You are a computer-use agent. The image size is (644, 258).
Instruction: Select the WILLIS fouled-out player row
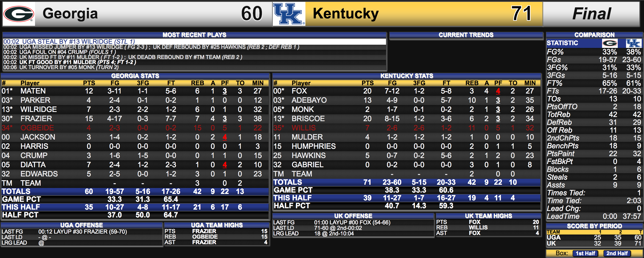click(407, 128)
